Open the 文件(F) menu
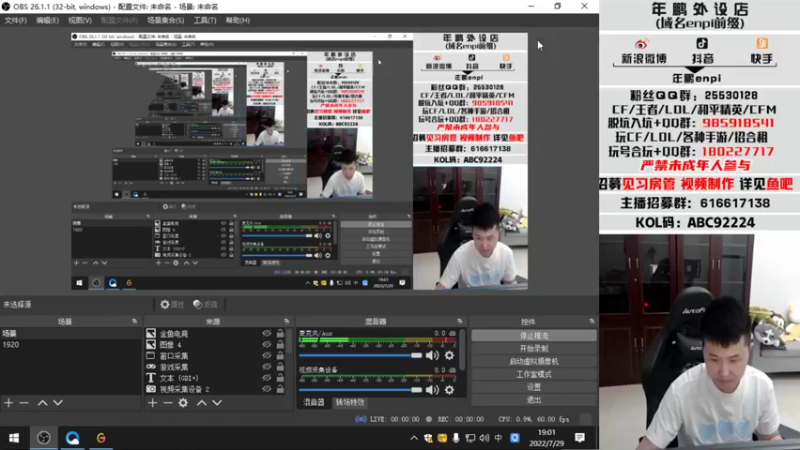This screenshot has width=800, height=450. pos(15,20)
